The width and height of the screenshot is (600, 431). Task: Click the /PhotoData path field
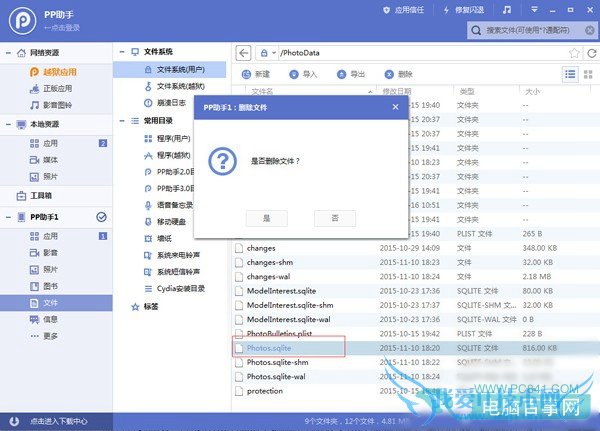(x=423, y=53)
